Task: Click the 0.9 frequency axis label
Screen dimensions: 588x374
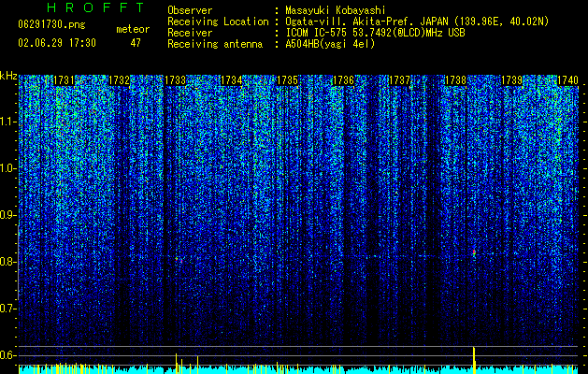Action: pyautogui.click(x=7, y=215)
